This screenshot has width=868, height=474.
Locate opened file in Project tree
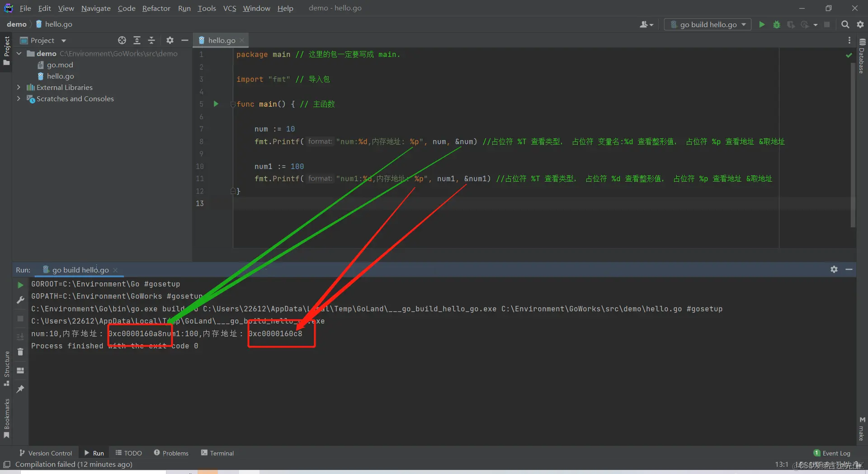(x=122, y=40)
